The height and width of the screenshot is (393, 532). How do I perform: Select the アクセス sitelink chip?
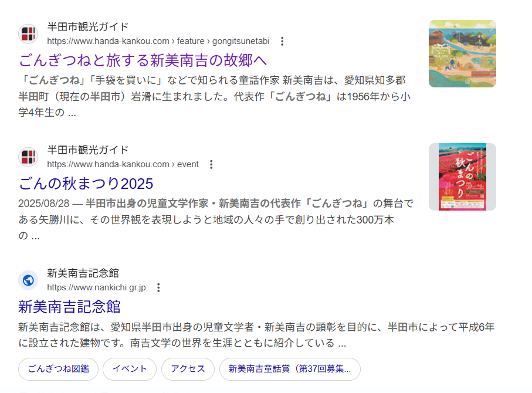pyautogui.click(x=188, y=369)
